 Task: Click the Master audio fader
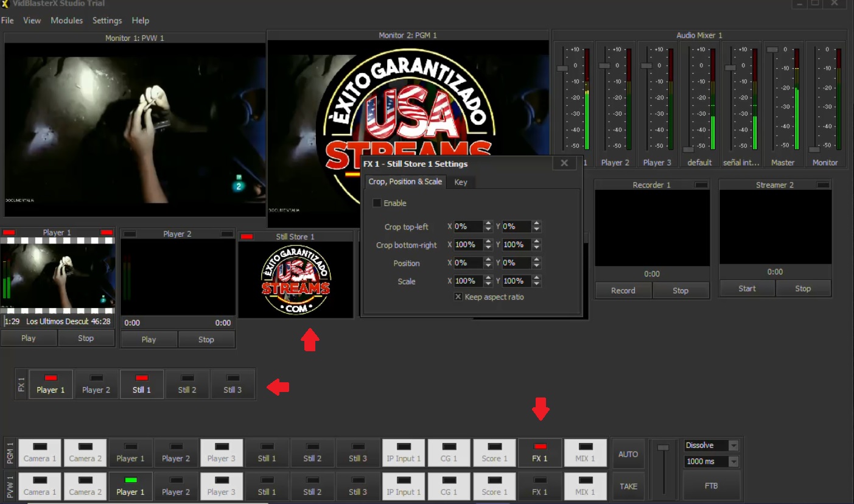772,49
